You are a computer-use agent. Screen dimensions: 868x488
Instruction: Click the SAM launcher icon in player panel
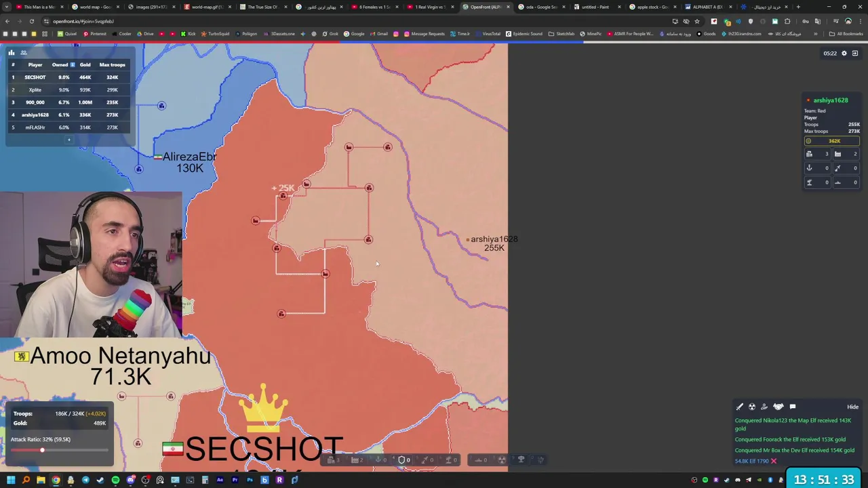point(809,182)
